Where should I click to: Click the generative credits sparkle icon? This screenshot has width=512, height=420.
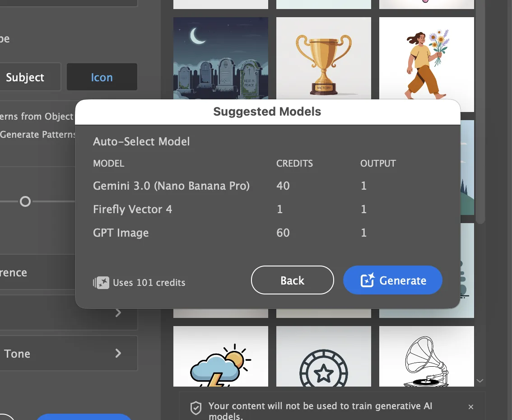point(101,283)
